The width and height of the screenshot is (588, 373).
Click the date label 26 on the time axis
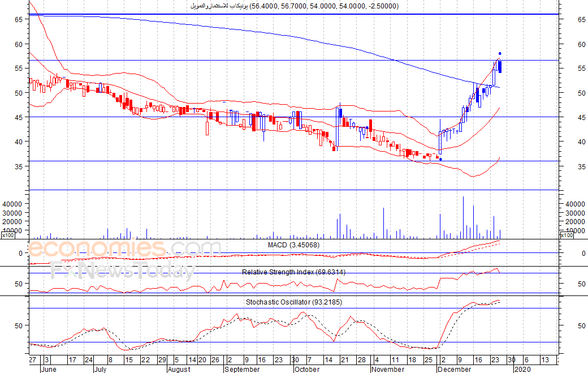pyautogui.click(x=215, y=360)
